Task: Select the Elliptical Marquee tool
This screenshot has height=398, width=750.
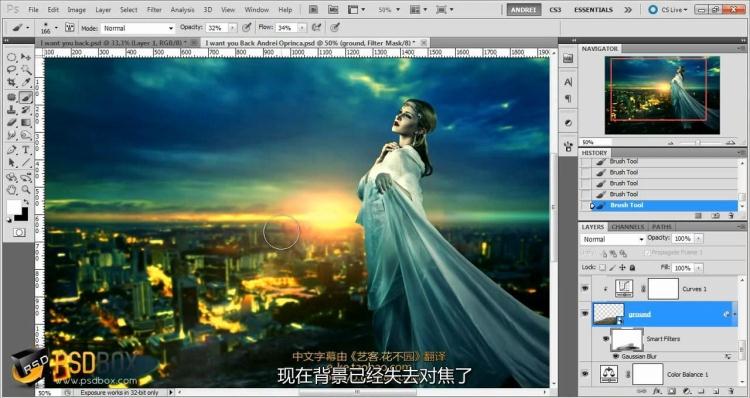Action: coord(11,57)
